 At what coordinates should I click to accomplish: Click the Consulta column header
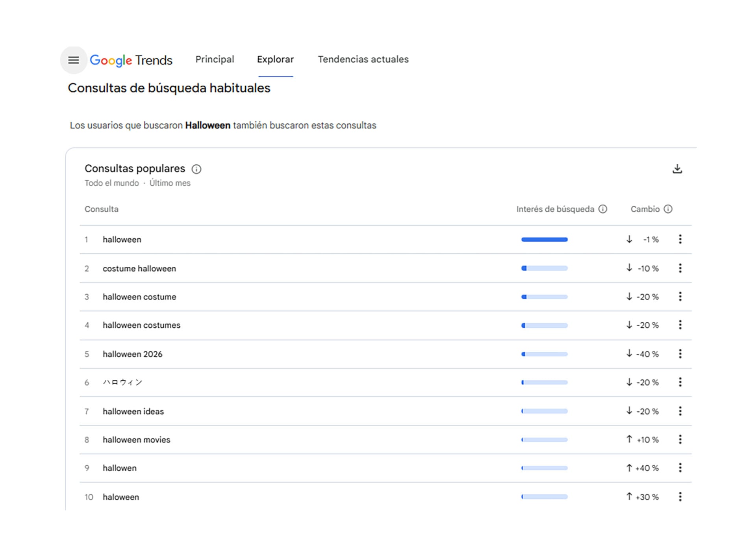(102, 209)
